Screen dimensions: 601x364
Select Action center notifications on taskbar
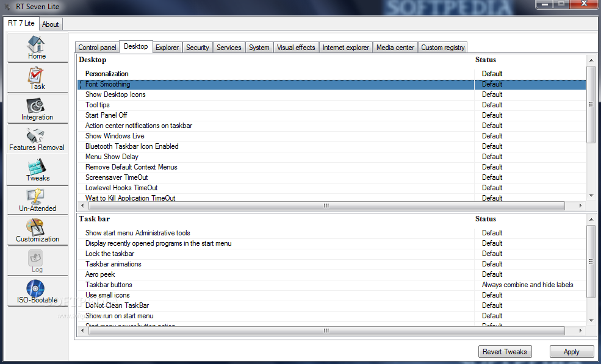point(332,126)
